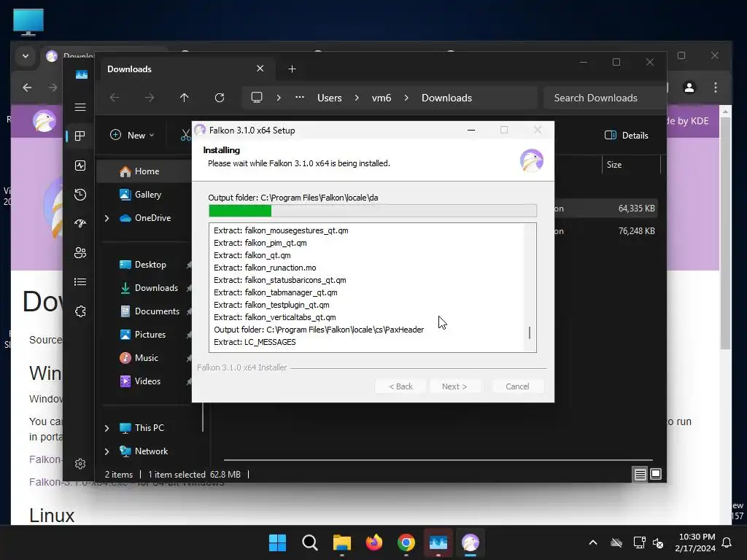
Task: Click the < Back button in installer
Action: click(400, 386)
